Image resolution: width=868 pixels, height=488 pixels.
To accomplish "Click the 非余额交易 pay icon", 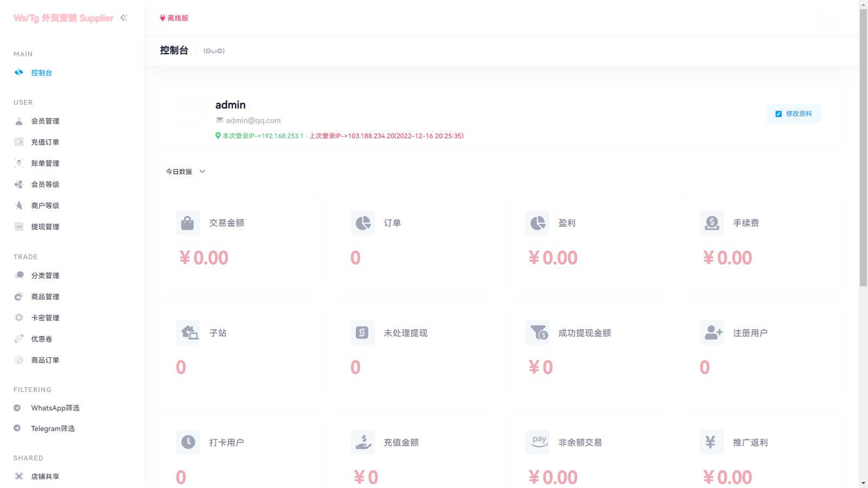I will pyautogui.click(x=537, y=442).
